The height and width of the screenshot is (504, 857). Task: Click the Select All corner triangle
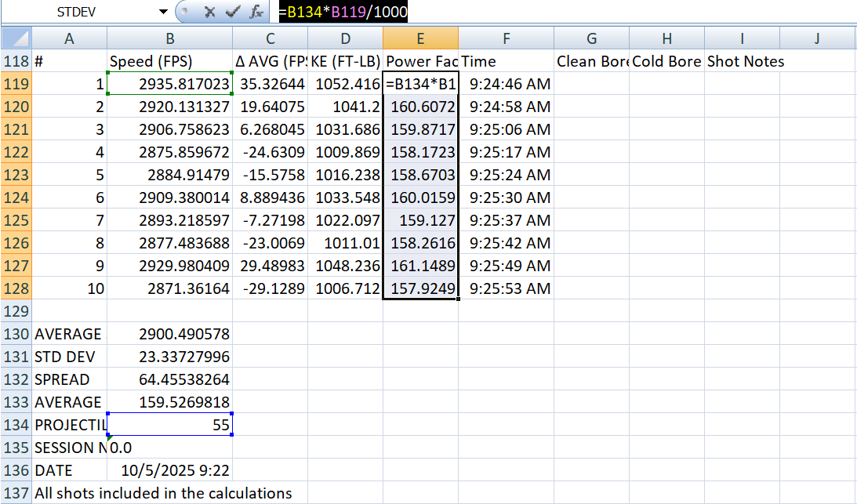(x=16, y=38)
